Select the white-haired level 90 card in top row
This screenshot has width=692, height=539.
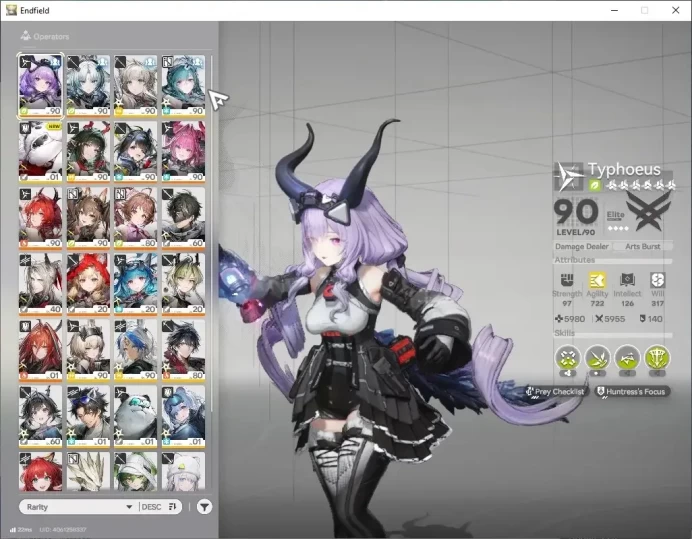tap(88, 86)
